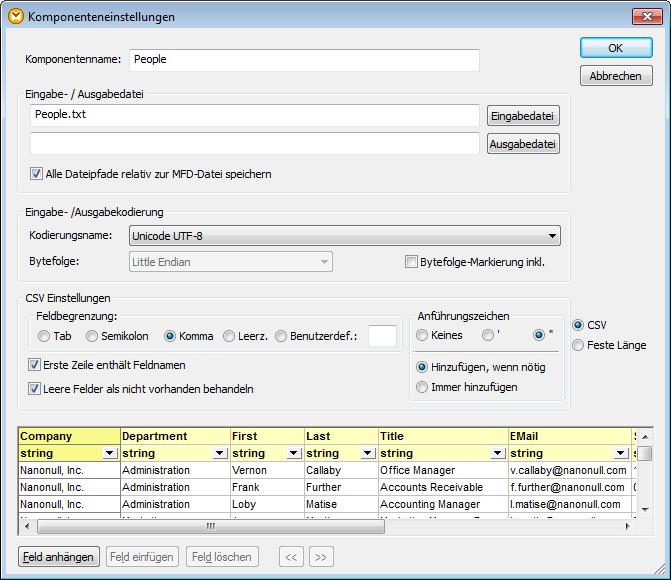Click the Abbrechen button
Screen dimensions: 671x580
tap(616, 76)
